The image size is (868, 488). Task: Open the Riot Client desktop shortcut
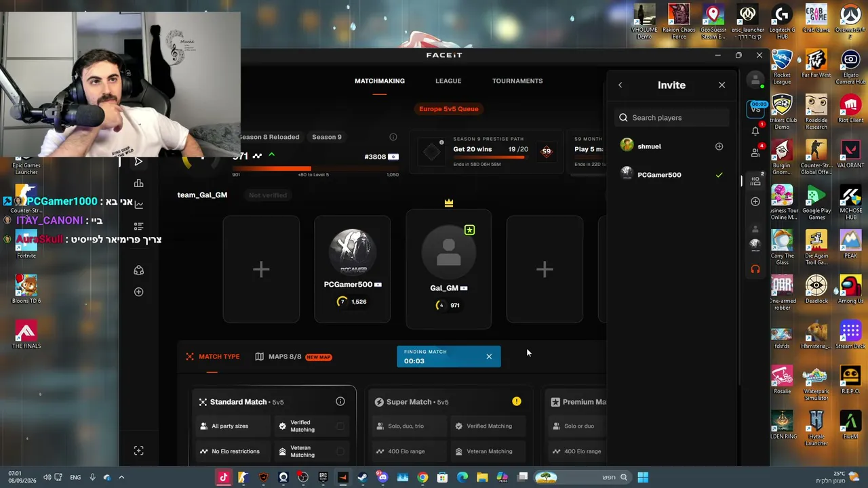coord(850,108)
